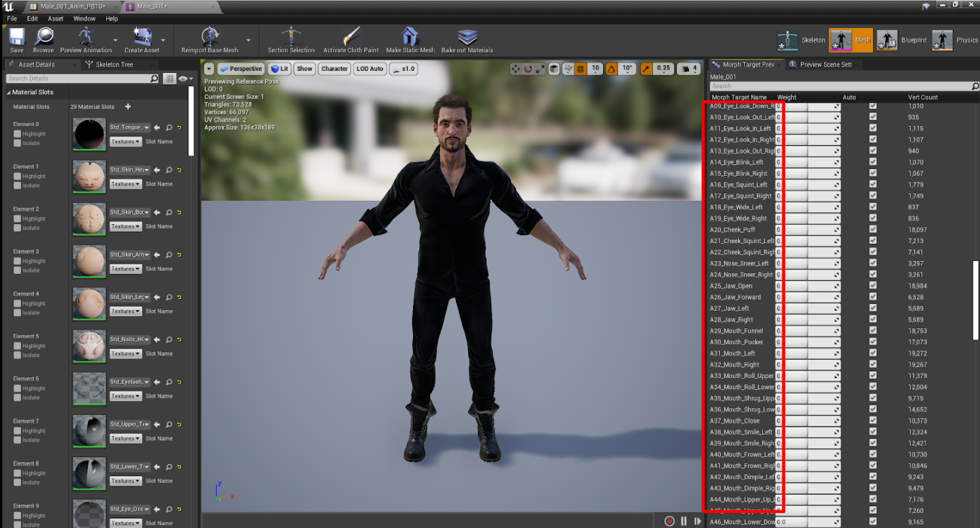This screenshot has width=980, height=528.
Task: Select the translate gizmo tool in viewport
Action: 516,69
